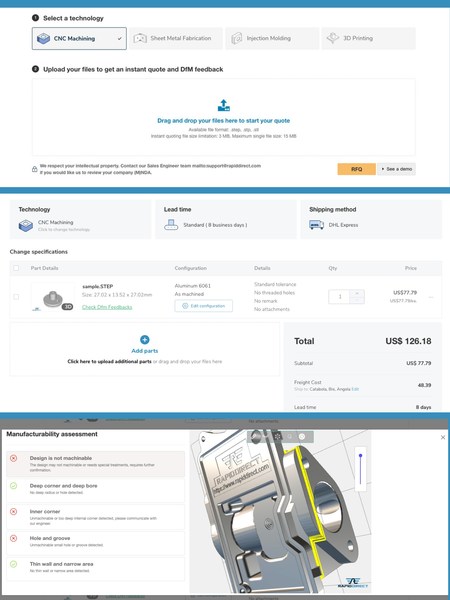Click the section slider handle in 3D viewer
This screenshot has width=450, height=600.
tap(360, 456)
